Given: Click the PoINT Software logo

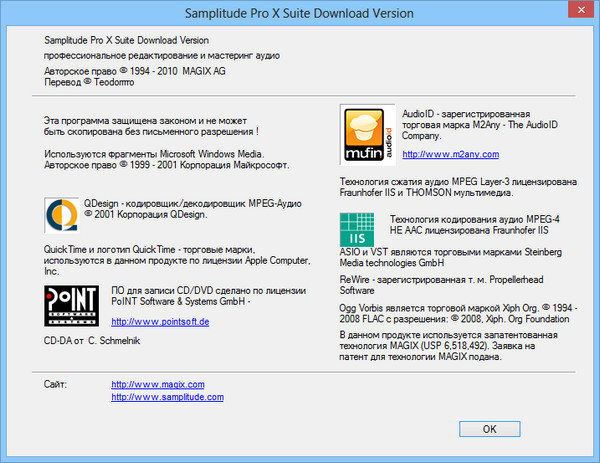Looking at the screenshot, I should coord(71,306).
